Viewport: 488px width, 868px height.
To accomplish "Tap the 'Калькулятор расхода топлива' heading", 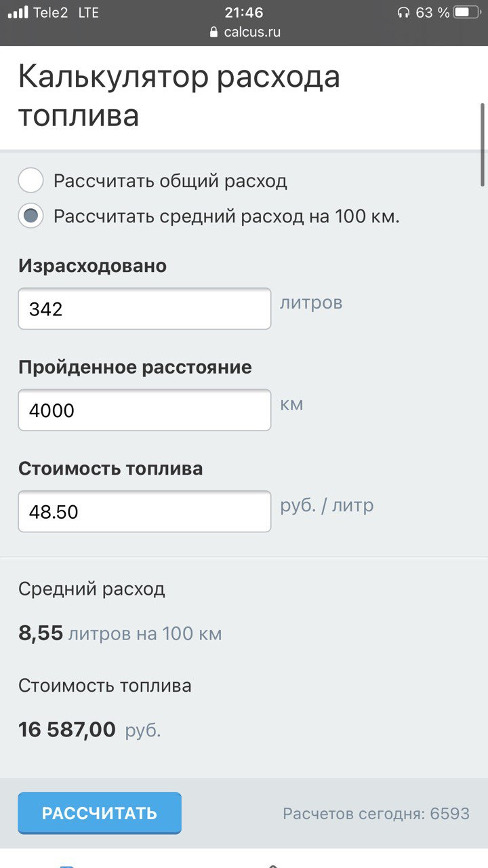I will coord(179,96).
